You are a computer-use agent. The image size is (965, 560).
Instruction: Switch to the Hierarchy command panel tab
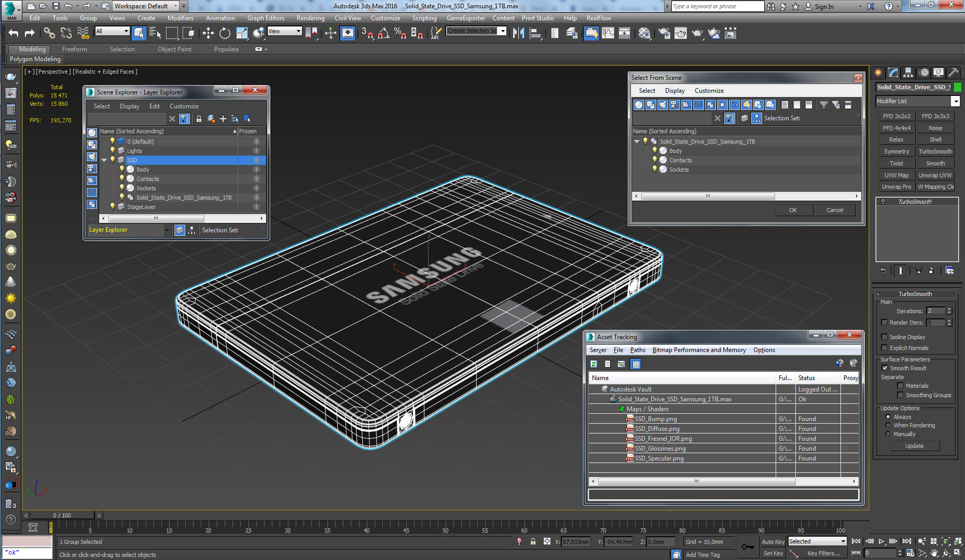point(908,73)
